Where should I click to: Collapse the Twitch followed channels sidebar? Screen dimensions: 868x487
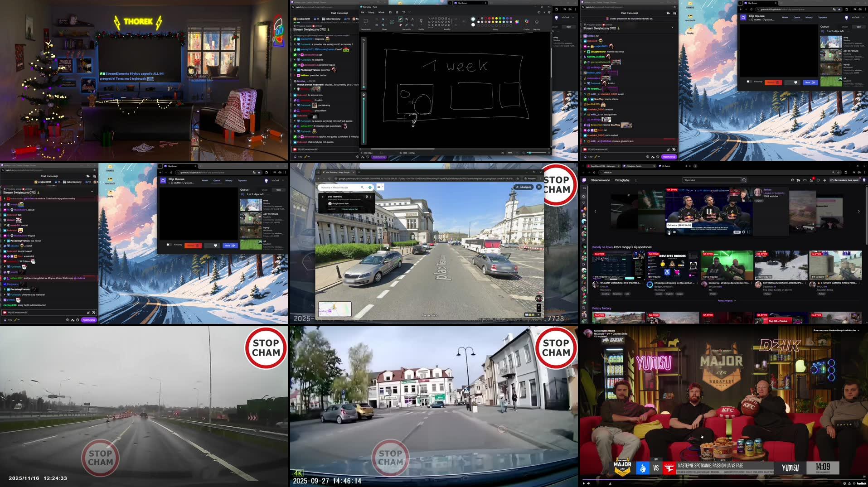[x=584, y=188]
